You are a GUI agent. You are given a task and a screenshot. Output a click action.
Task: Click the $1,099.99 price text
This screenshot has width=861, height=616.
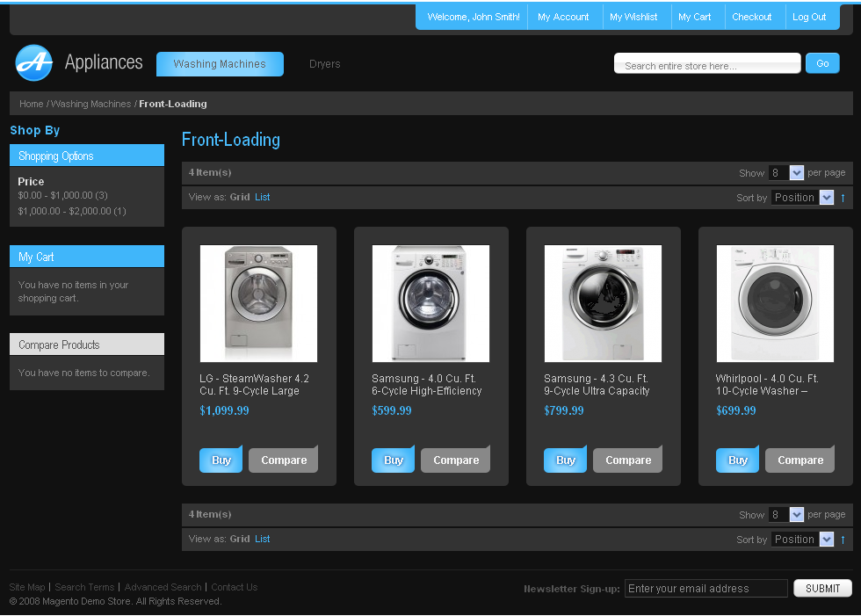pos(225,410)
